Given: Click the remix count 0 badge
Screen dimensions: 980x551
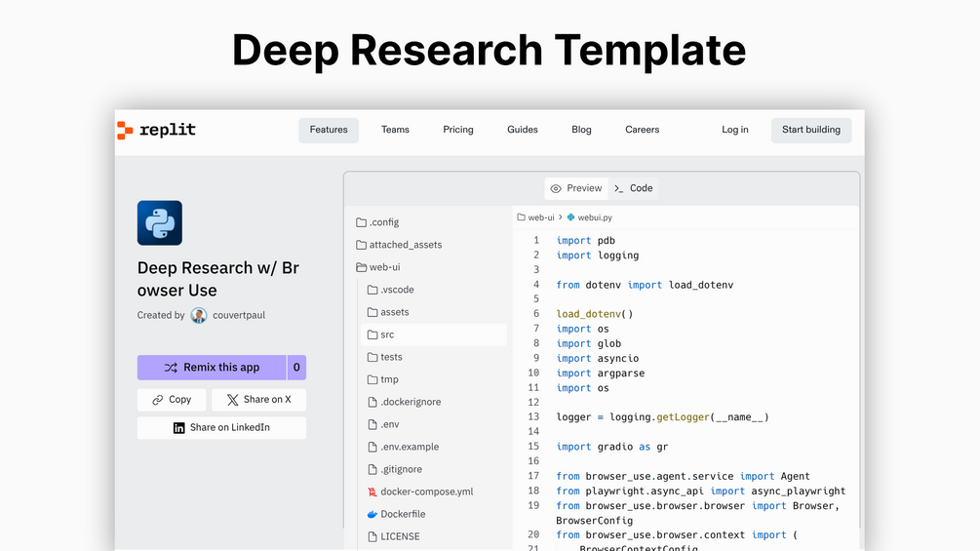Looking at the screenshot, I should coord(296,368).
